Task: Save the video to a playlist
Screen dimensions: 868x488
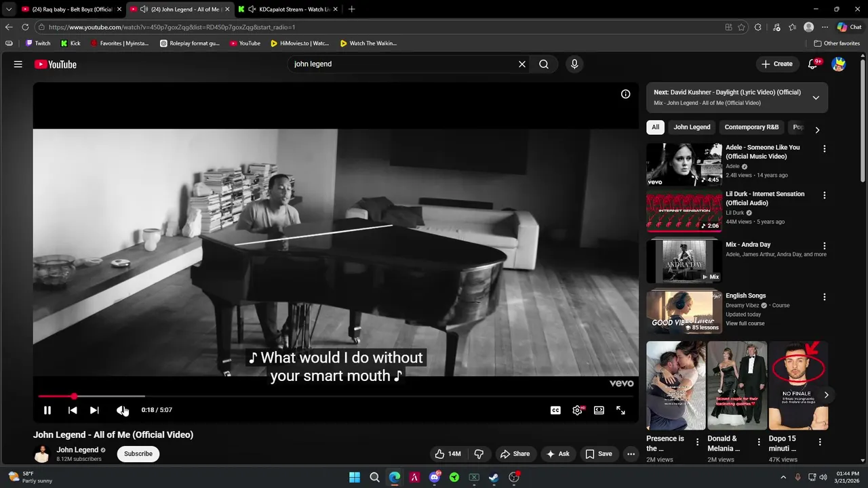Action: (599, 454)
